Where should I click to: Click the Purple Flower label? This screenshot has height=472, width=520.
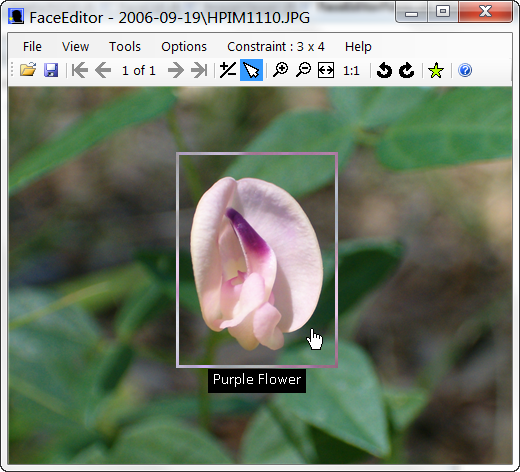tap(257, 380)
